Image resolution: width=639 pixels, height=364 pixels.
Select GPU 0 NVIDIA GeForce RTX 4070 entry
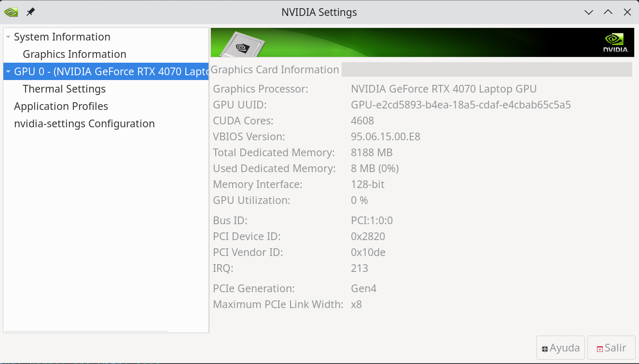106,71
